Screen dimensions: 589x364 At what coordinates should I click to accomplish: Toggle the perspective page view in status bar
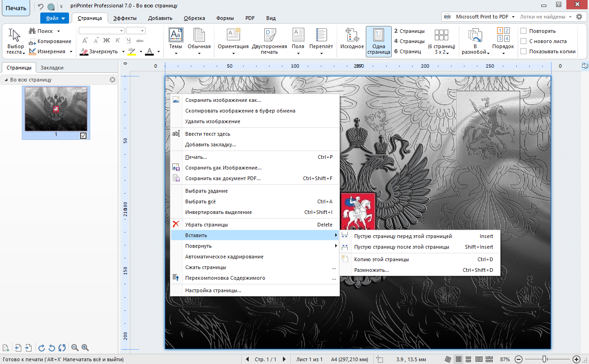point(448,359)
